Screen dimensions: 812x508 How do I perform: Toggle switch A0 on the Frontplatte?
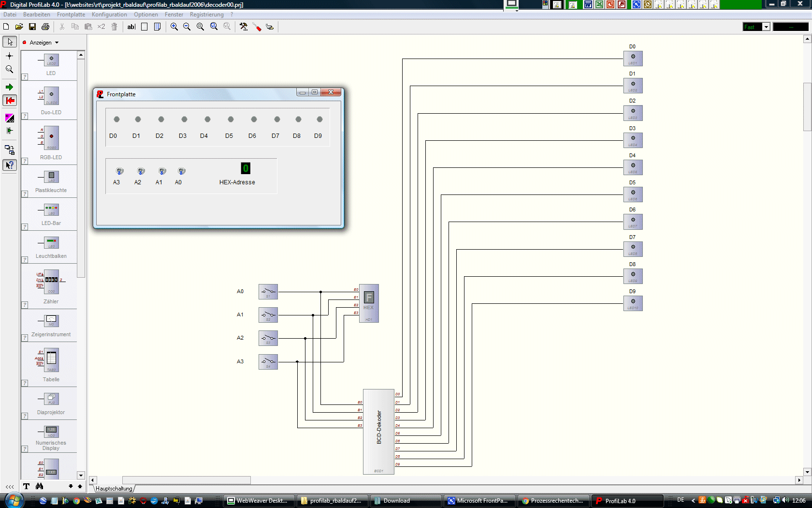(181, 171)
